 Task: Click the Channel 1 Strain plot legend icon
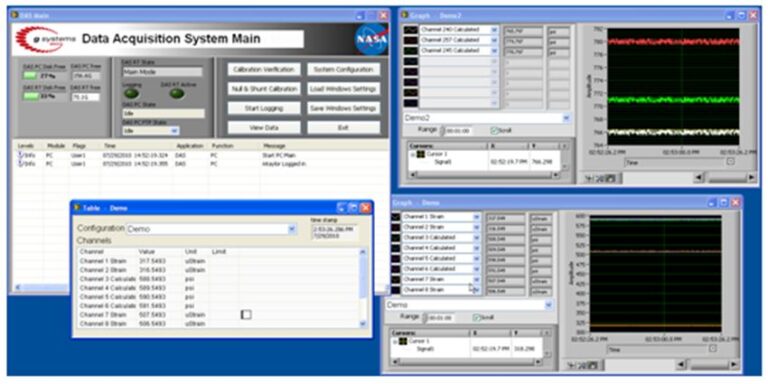396,217
